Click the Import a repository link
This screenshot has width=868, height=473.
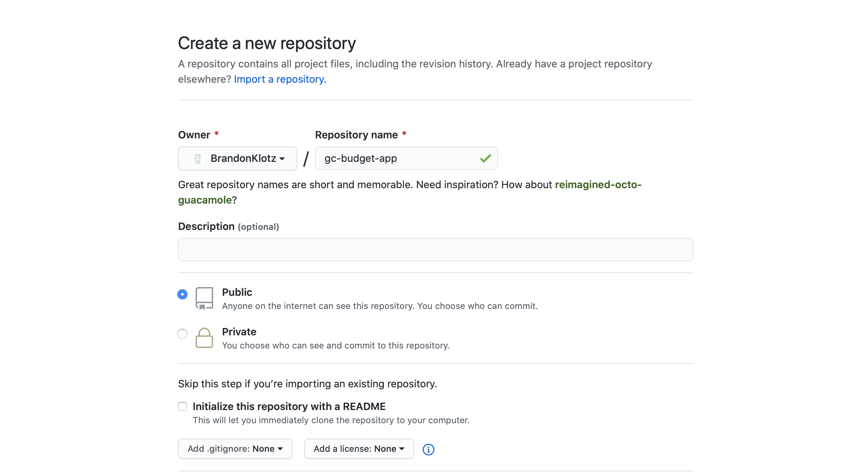(280, 79)
